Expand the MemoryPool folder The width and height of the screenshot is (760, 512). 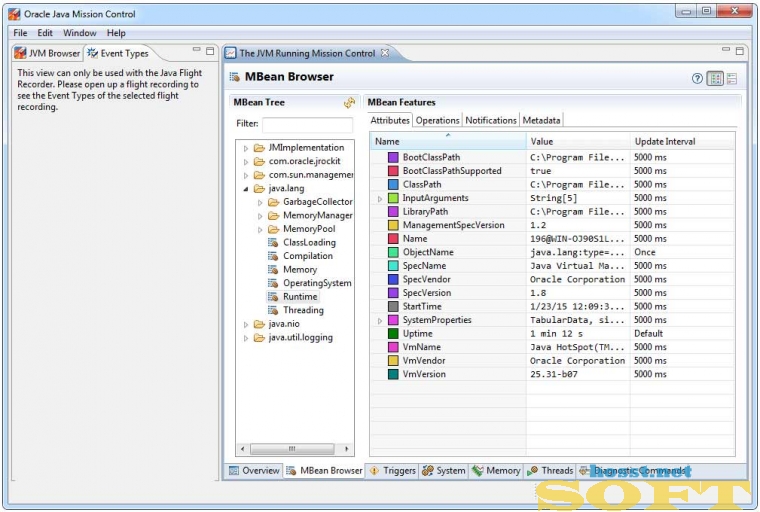(x=260, y=230)
